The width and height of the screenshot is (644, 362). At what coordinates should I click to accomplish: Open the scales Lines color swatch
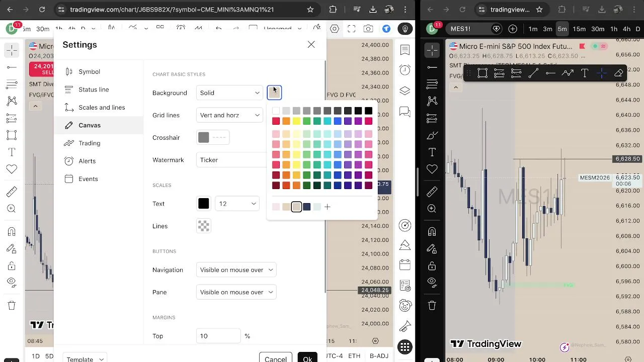pyautogui.click(x=204, y=226)
